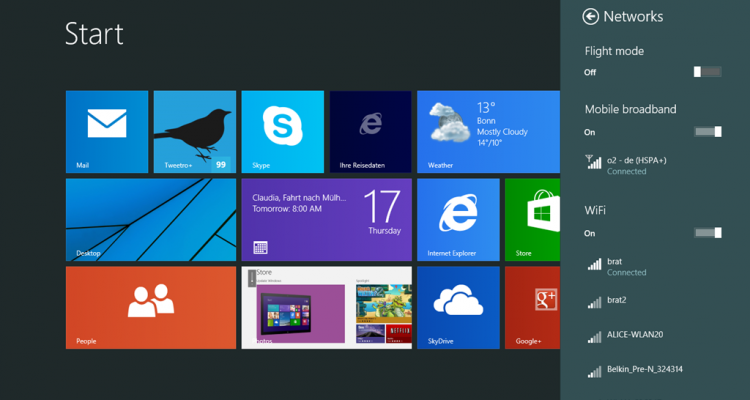Click the mobile broadband signal bars icon

click(594, 162)
